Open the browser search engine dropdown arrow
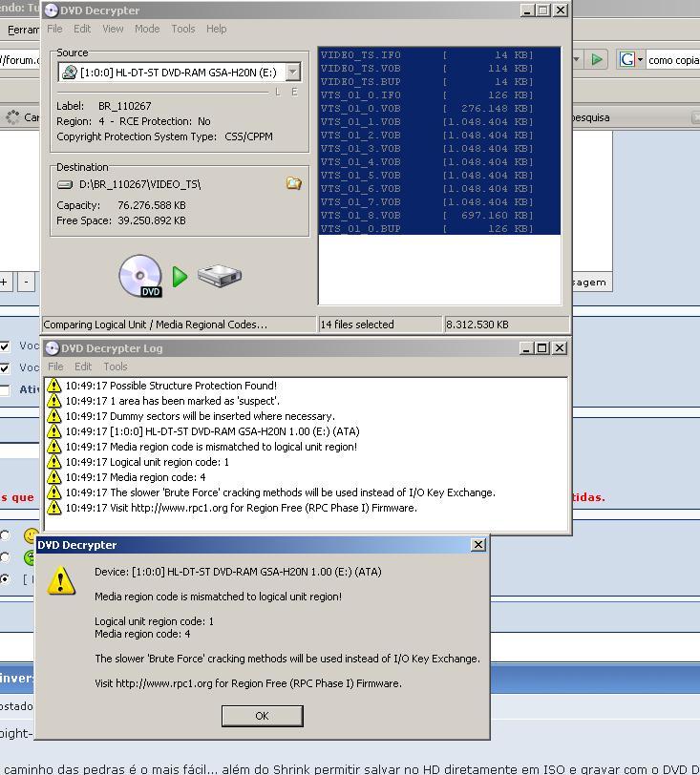700x775 pixels. (640, 60)
